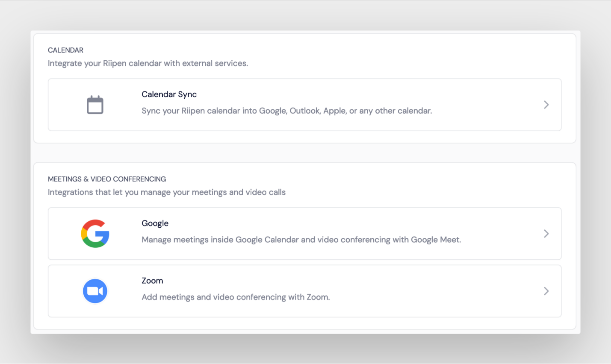Click the Google logo icon
Image resolution: width=611 pixels, height=364 pixels.
tap(95, 234)
